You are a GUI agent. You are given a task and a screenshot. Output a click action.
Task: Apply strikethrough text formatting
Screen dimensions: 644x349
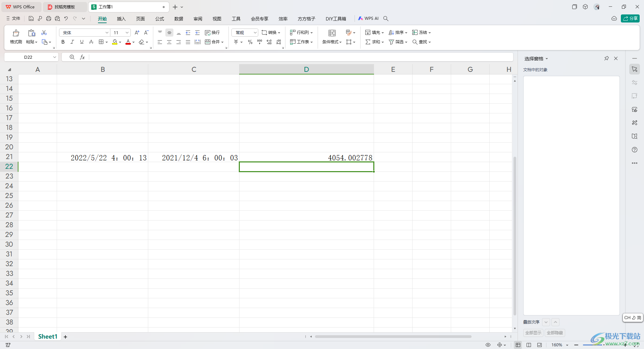click(91, 42)
